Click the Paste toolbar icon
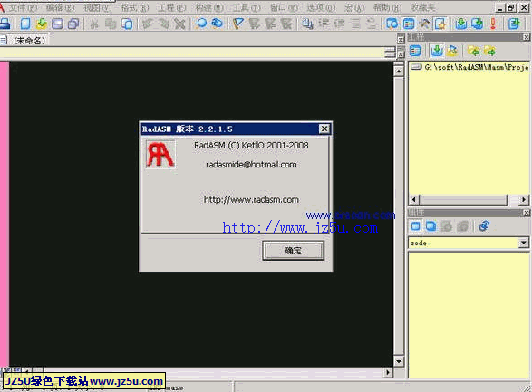Image resolution: width=532 pixels, height=392 pixels. [127, 24]
